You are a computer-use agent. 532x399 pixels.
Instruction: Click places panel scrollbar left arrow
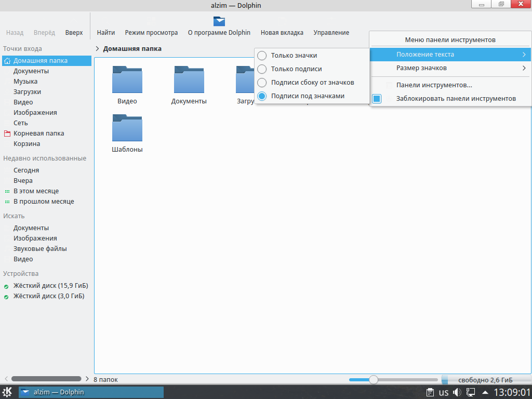(6, 379)
